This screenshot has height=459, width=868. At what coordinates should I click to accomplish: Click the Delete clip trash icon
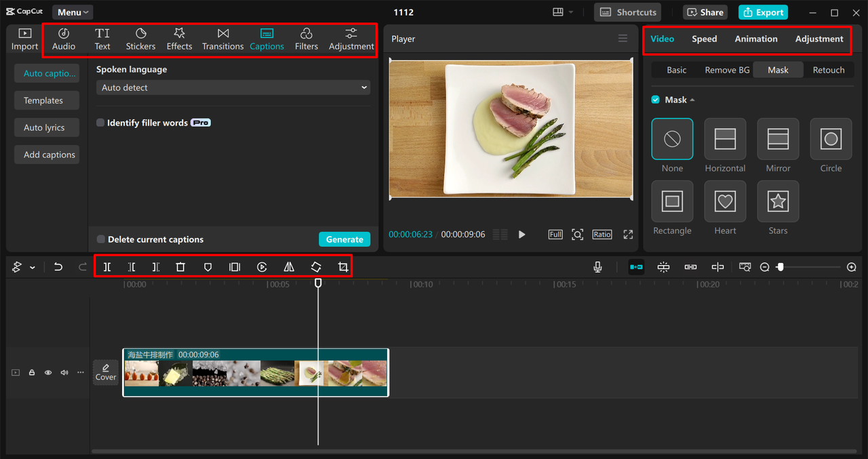click(x=180, y=267)
